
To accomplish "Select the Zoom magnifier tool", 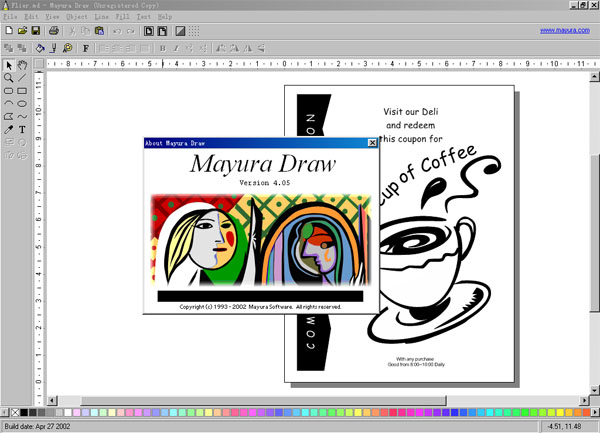I will 9,78.
